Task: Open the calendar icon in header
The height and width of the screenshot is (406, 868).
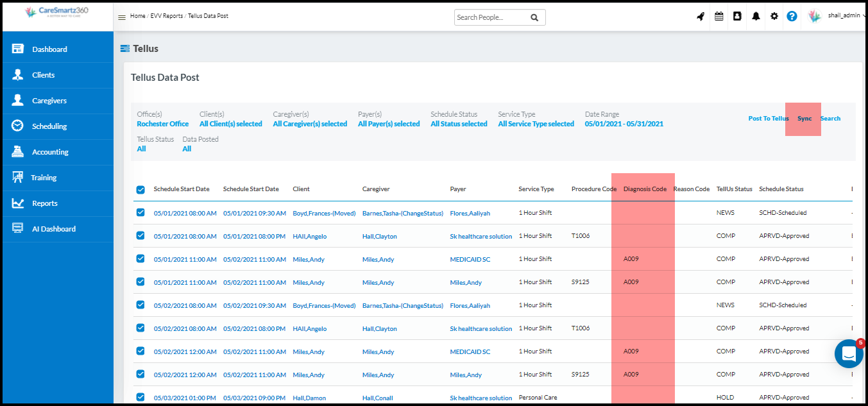Action: pos(719,17)
